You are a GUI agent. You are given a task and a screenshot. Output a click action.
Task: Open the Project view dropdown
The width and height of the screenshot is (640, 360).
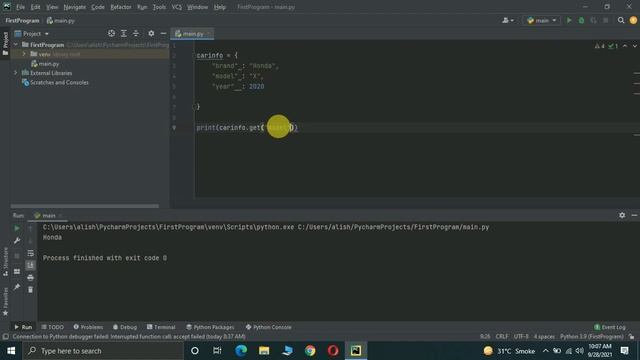[x=32, y=33]
